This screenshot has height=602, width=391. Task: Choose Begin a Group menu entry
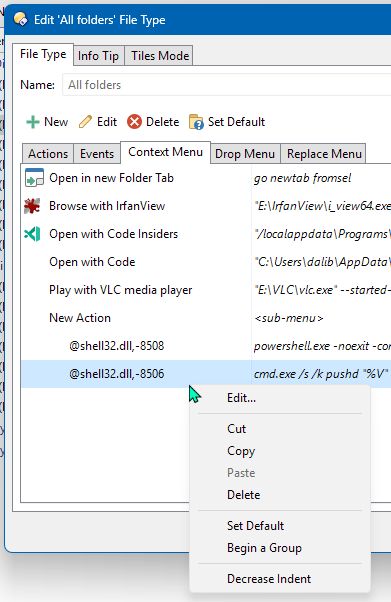tap(280, 548)
